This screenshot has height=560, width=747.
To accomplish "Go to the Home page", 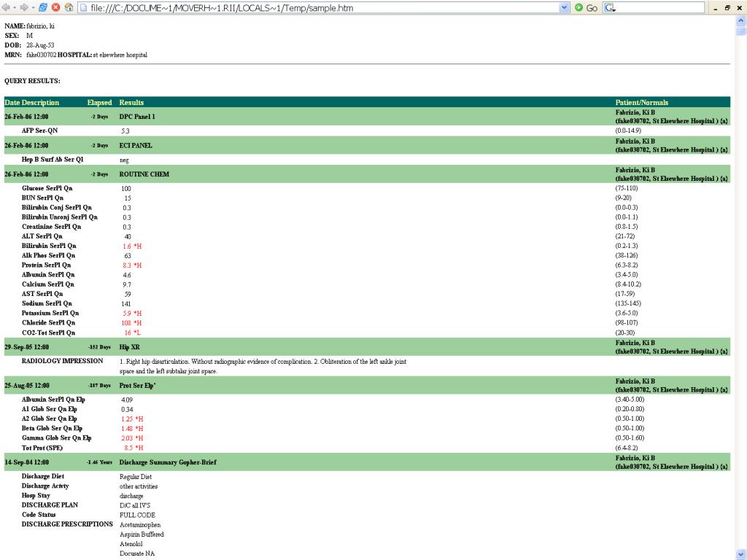I will point(69,7).
